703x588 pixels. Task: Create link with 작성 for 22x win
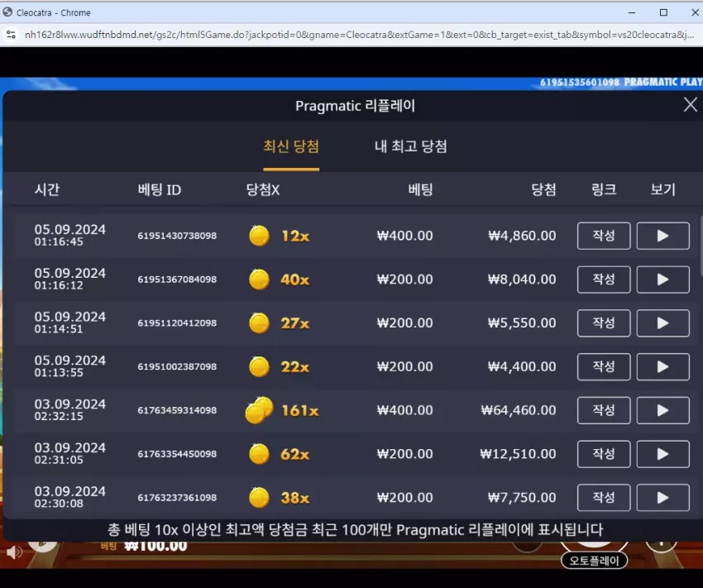click(x=604, y=366)
